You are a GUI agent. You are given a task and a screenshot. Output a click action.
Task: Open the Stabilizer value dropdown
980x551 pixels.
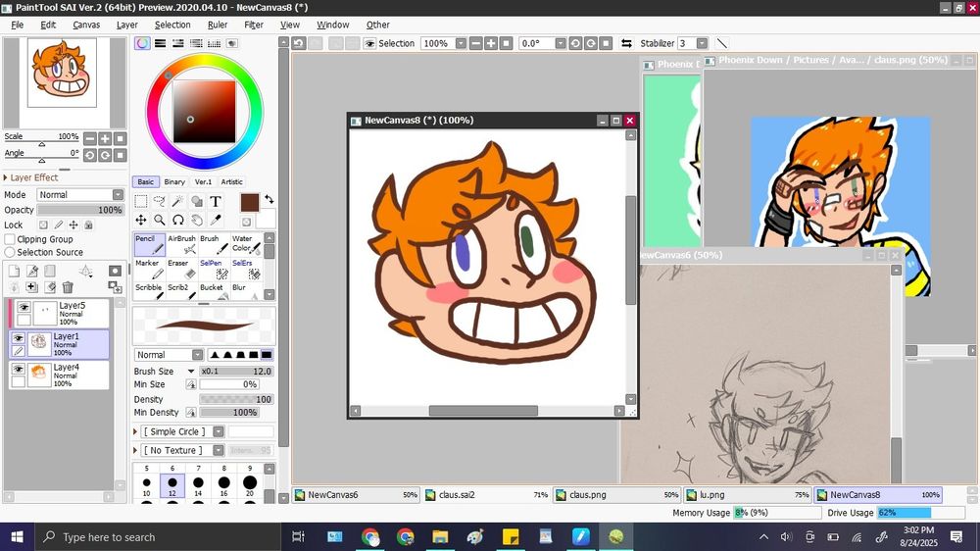(x=702, y=43)
